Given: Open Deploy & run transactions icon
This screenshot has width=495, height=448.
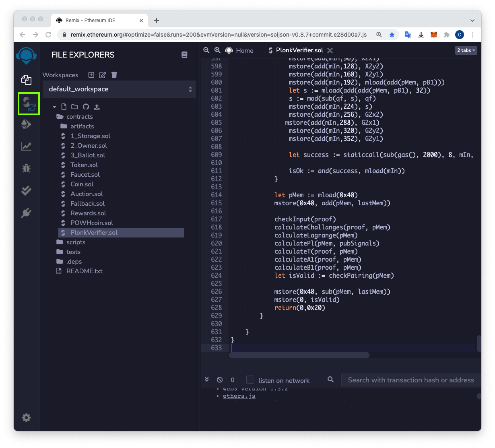Looking at the screenshot, I should click(x=26, y=124).
